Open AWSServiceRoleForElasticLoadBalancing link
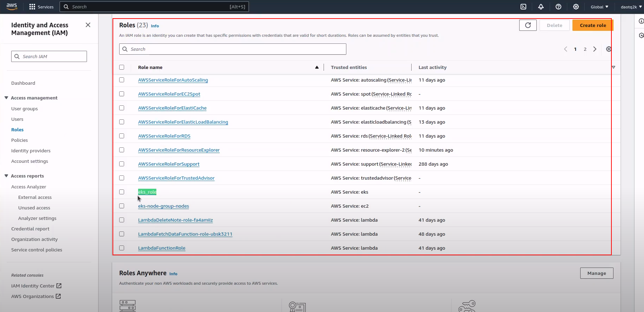644x312 pixels. point(183,122)
